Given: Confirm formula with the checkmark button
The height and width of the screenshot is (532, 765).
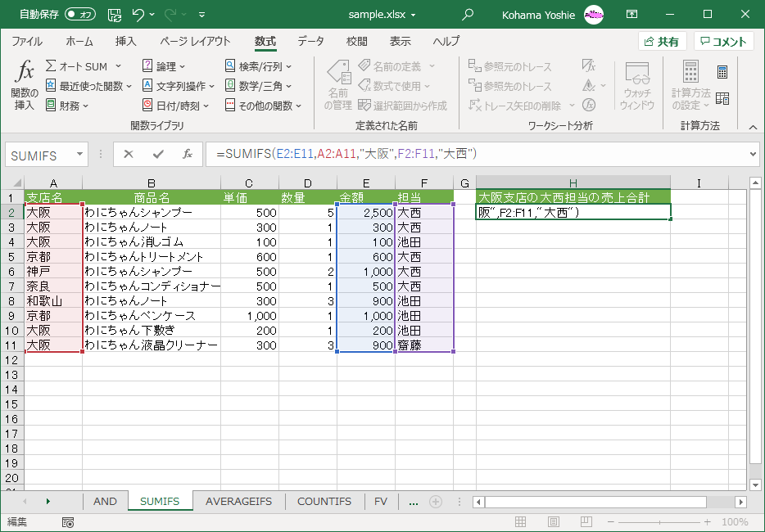Looking at the screenshot, I should 158,155.
